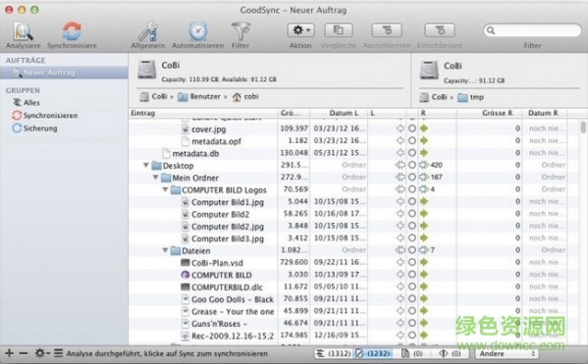The width and height of the screenshot is (588, 364).
Task: Click the Synchronisiere toolbar icon
Action: pos(72,31)
